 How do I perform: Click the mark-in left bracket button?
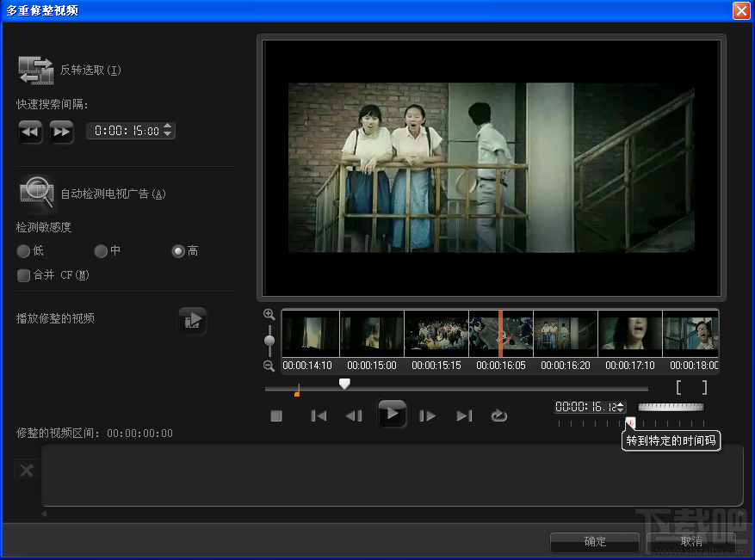pyautogui.click(x=679, y=388)
